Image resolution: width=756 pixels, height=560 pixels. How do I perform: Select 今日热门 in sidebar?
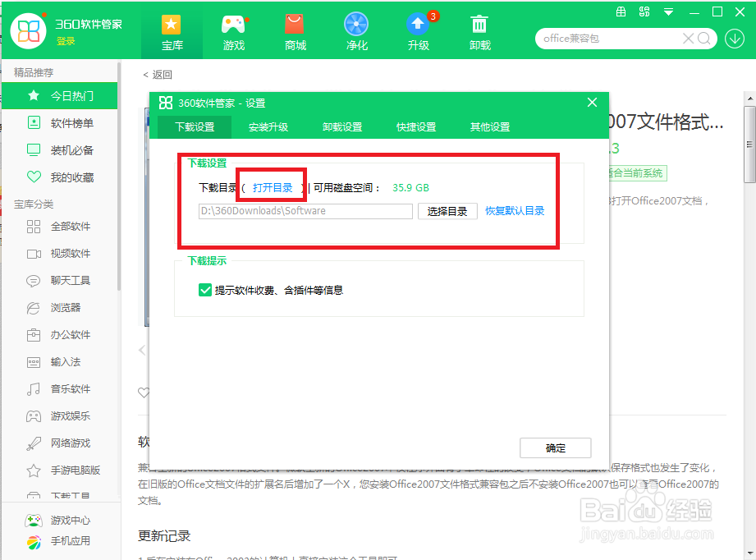click(x=60, y=95)
